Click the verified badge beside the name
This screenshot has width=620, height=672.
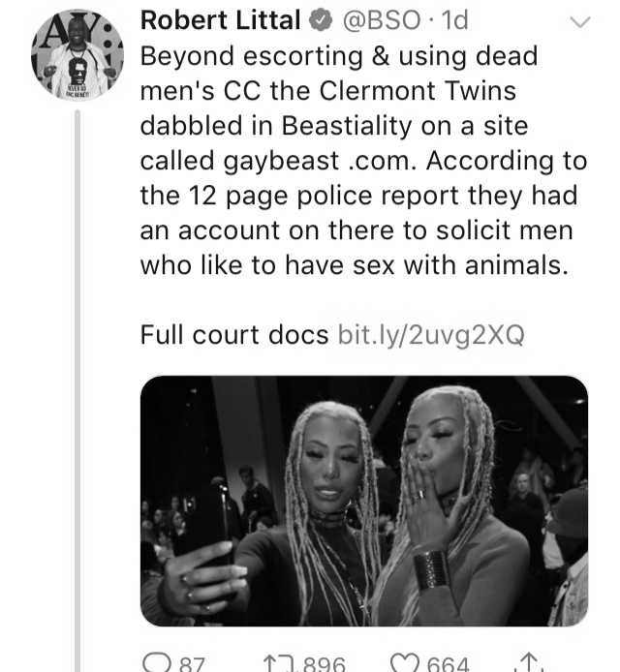[x=321, y=21]
